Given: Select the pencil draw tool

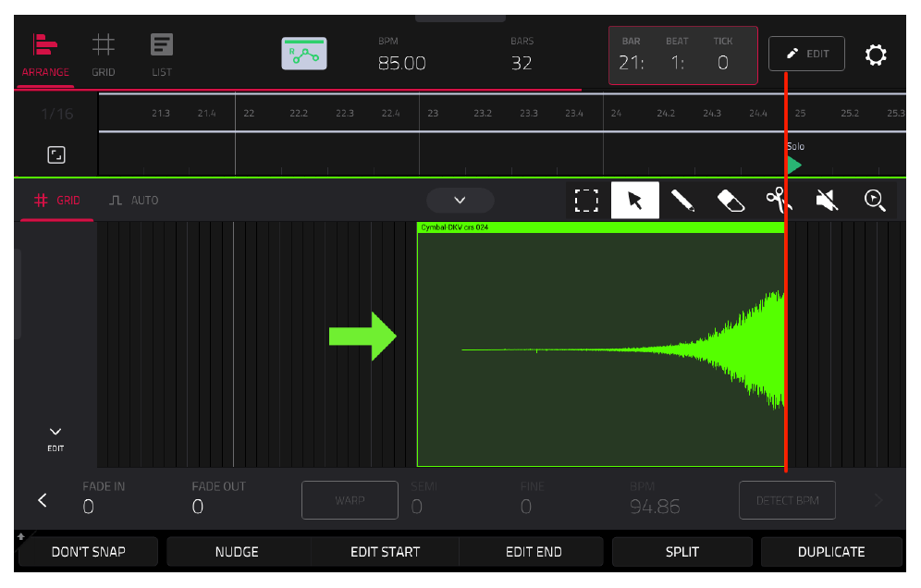Looking at the screenshot, I should (x=682, y=201).
